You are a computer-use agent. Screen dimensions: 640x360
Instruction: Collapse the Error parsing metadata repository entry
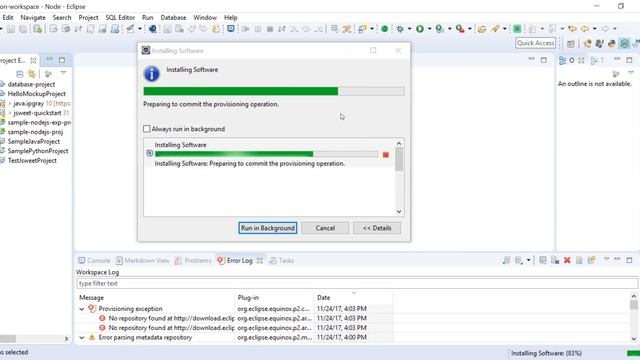point(82,338)
